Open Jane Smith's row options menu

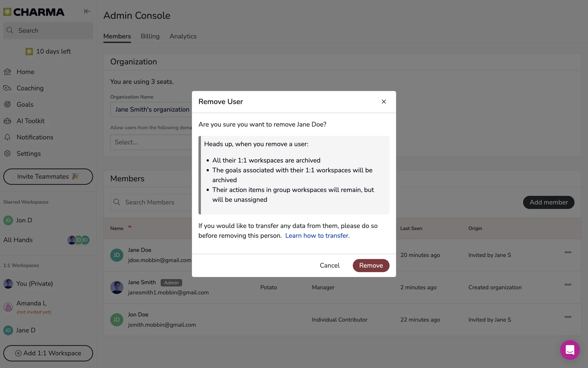point(568,285)
